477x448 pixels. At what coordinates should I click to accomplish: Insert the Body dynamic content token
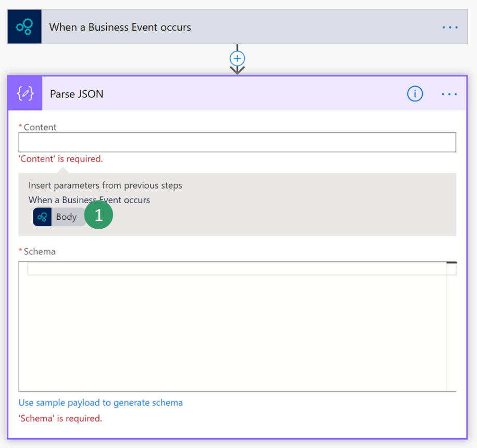point(59,217)
